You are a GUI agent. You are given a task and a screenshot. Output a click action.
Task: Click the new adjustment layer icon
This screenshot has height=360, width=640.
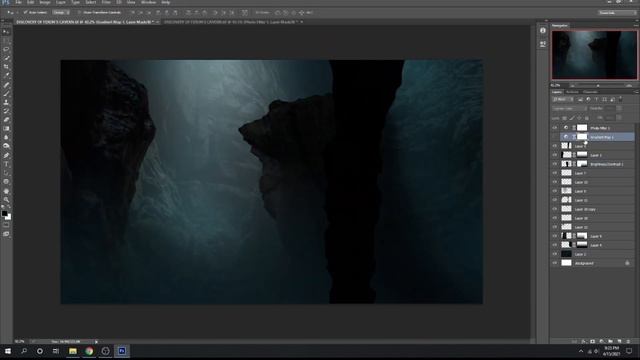click(601, 341)
